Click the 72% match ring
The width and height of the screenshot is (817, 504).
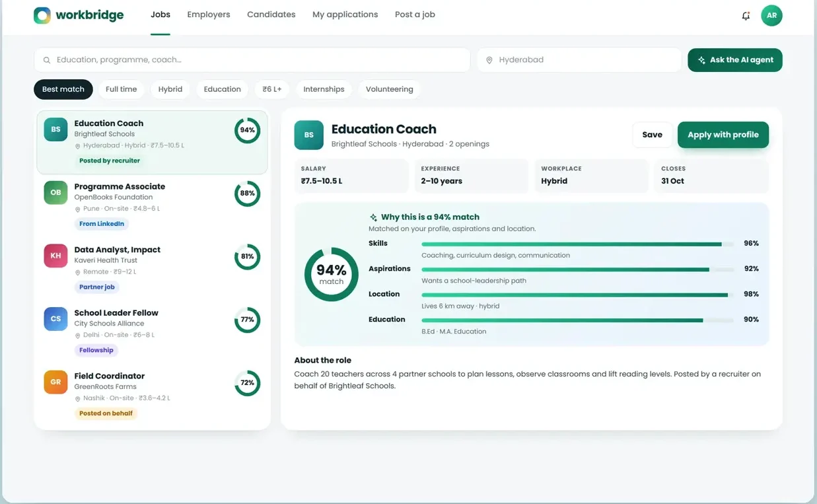[x=247, y=383]
